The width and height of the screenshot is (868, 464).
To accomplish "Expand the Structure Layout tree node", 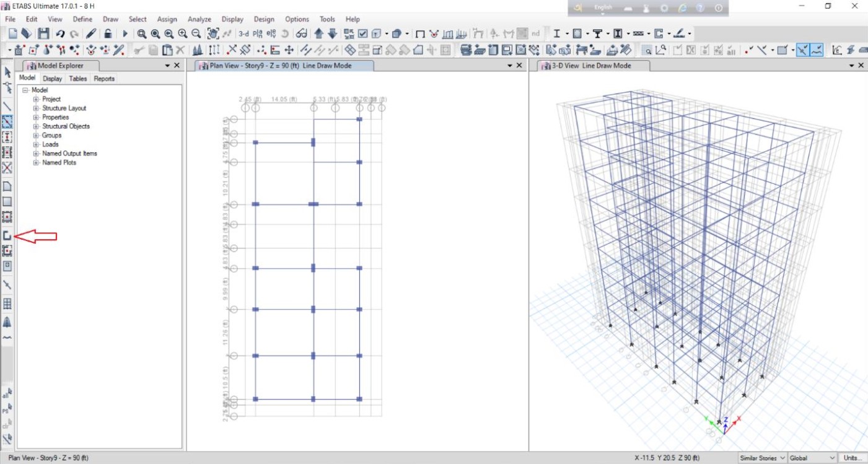I will click(x=36, y=108).
